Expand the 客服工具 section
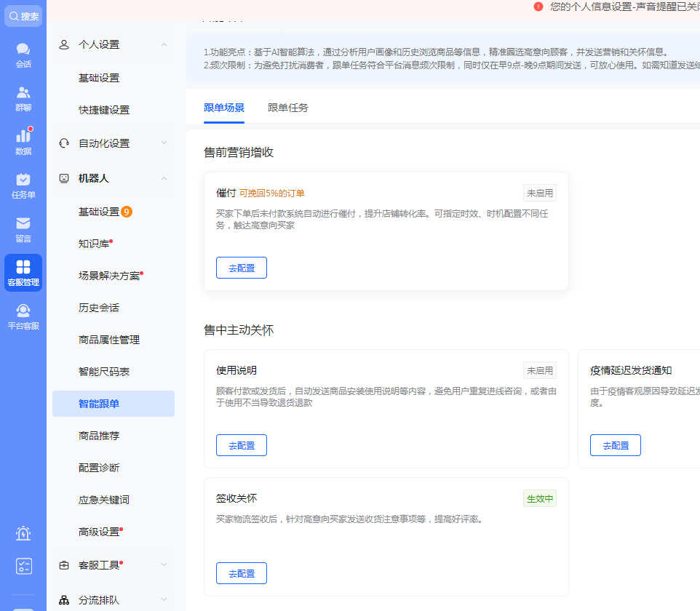The image size is (700, 611). coord(113,564)
